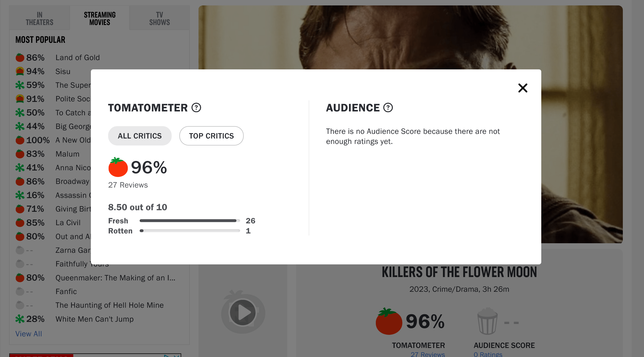Click the popcorn bucket audience score icon

point(487,321)
